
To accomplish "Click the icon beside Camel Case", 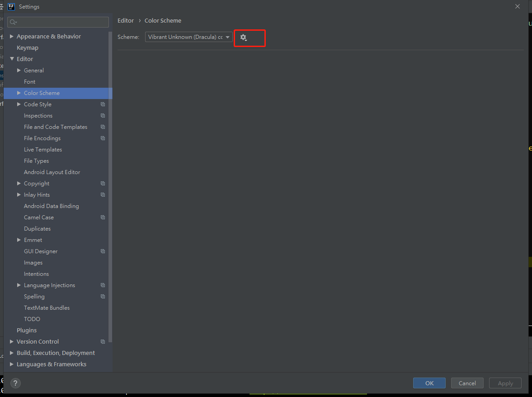I will tap(103, 217).
